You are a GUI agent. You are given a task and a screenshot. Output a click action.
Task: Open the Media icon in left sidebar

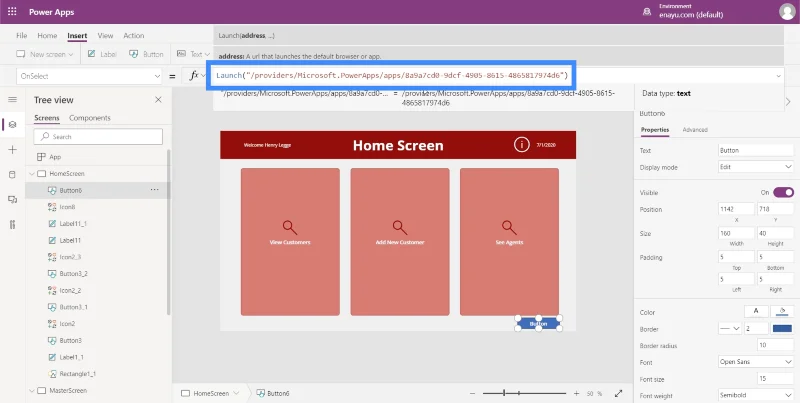coord(12,199)
